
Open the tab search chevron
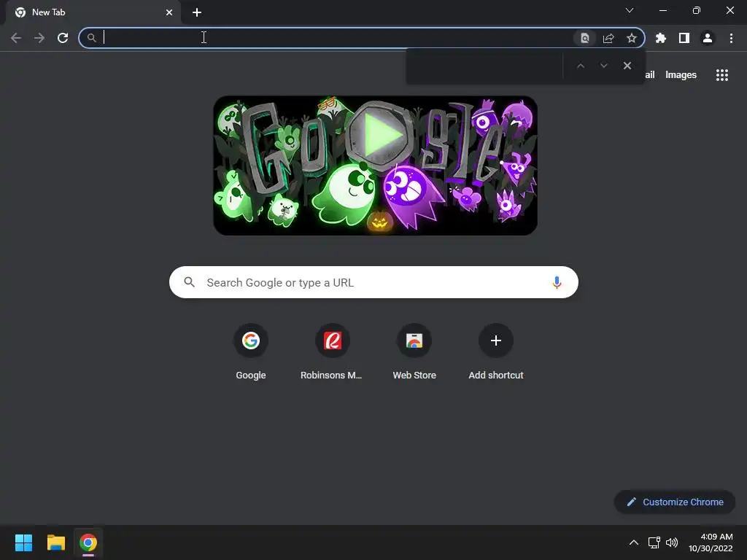[630, 10]
